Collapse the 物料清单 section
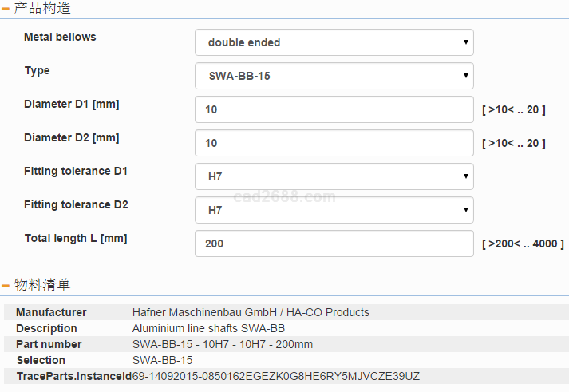This screenshot has height=392, width=569. click(6, 285)
